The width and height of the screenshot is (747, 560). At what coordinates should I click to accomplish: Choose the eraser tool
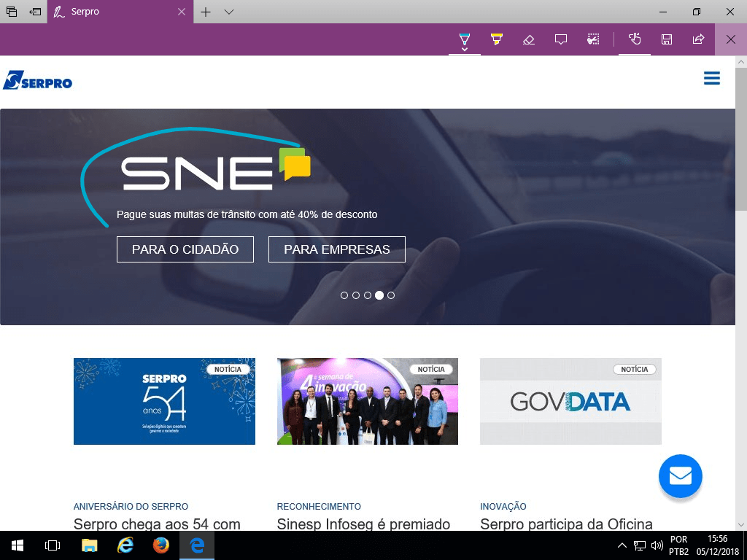pyautogui.click(x=529, y=39)
